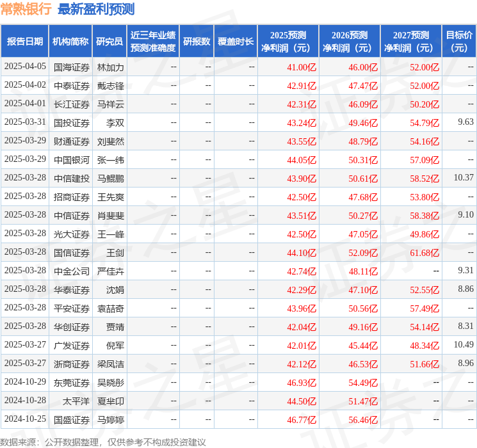Image resolution: width=477 pixels, height=448 pixels.
Task: Click analyst name 戴志锋
Action: tap(110, 86)
